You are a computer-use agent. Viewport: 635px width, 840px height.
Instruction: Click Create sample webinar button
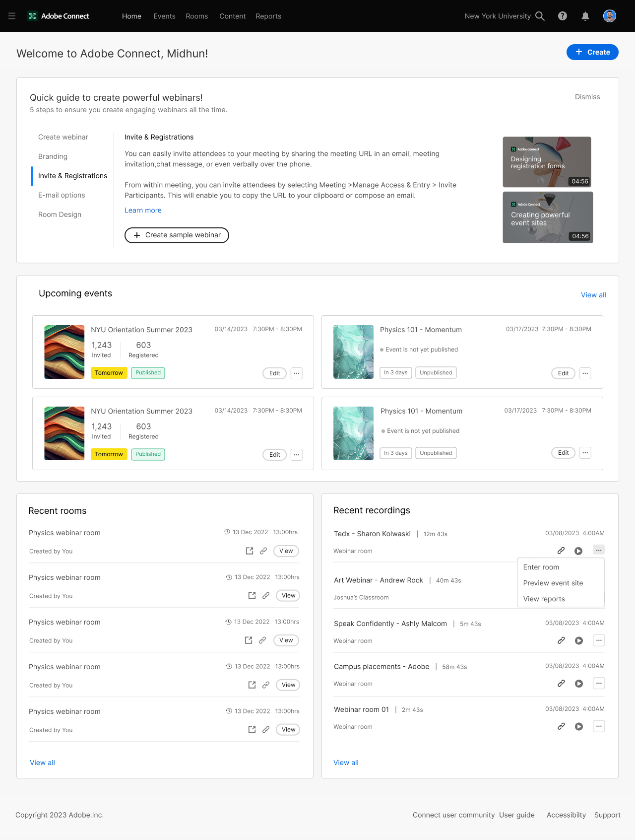pyautogui.click(x=177, y=235)
